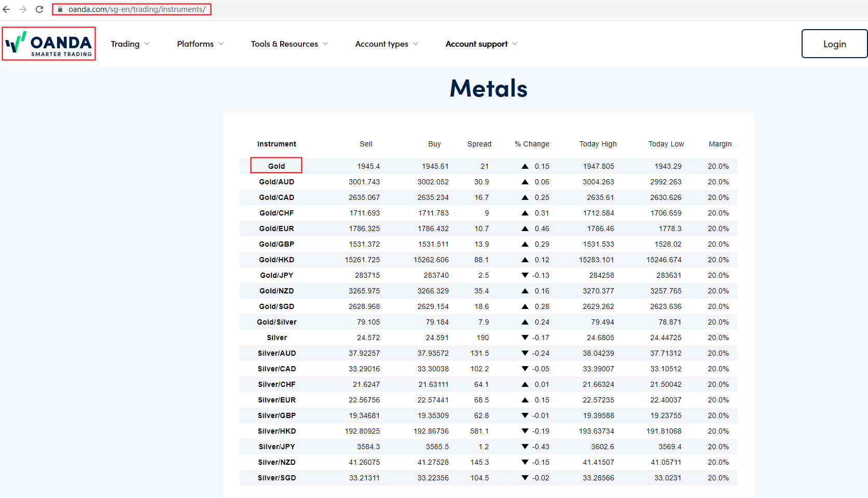Click the up arrow in Gold row
The height and width of the screenshot is (498, 868).
tap(525, 166)
